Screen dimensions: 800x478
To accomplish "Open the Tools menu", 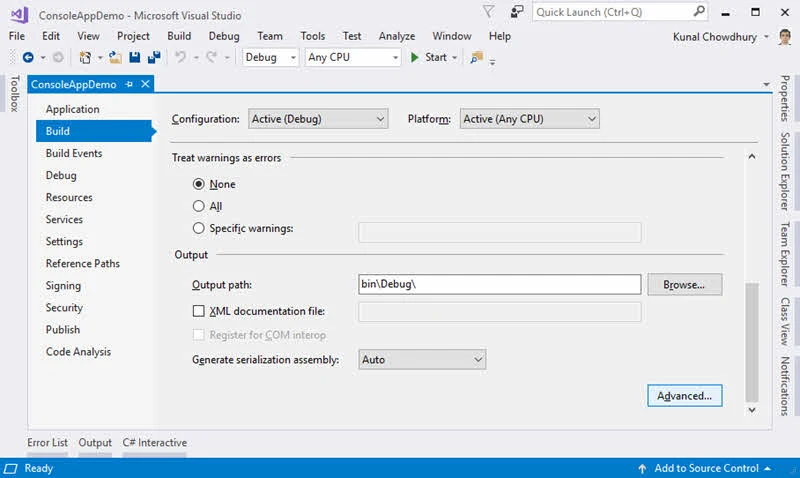I will point(312,36).
